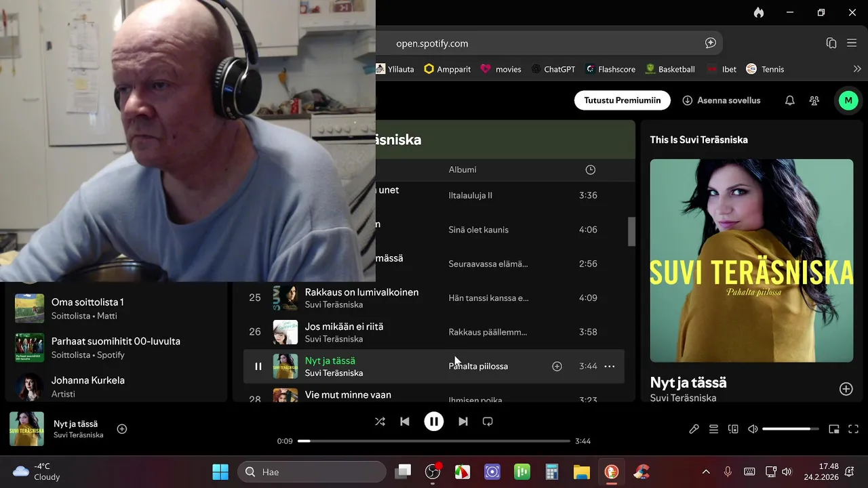Expand the hidden bookmarks chevron
Screen dimensions: 868x488
[857, 69]
